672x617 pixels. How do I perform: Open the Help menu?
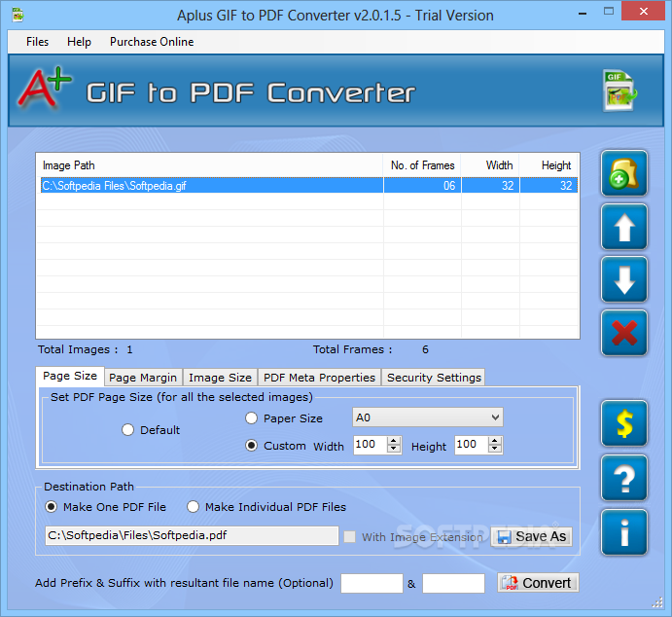[80, 42]
